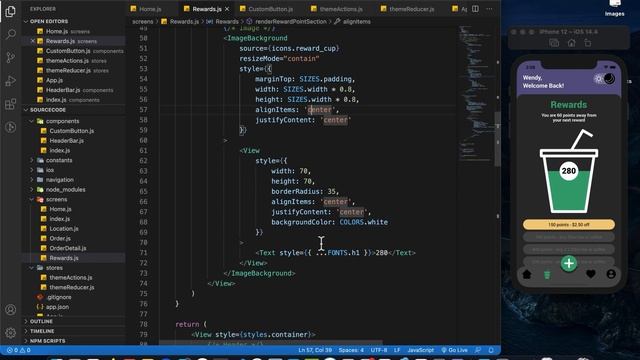Open themeReducer.js under stores folder

(72, 287)
